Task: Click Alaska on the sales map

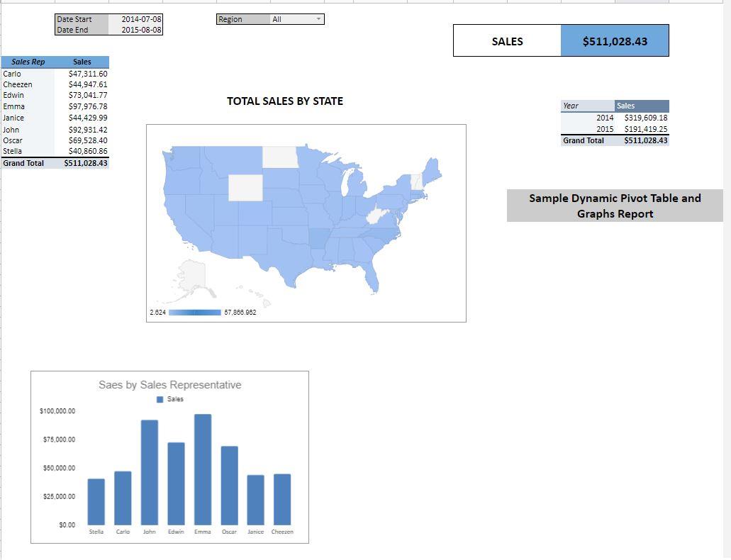Action: (x=191, y=276)
